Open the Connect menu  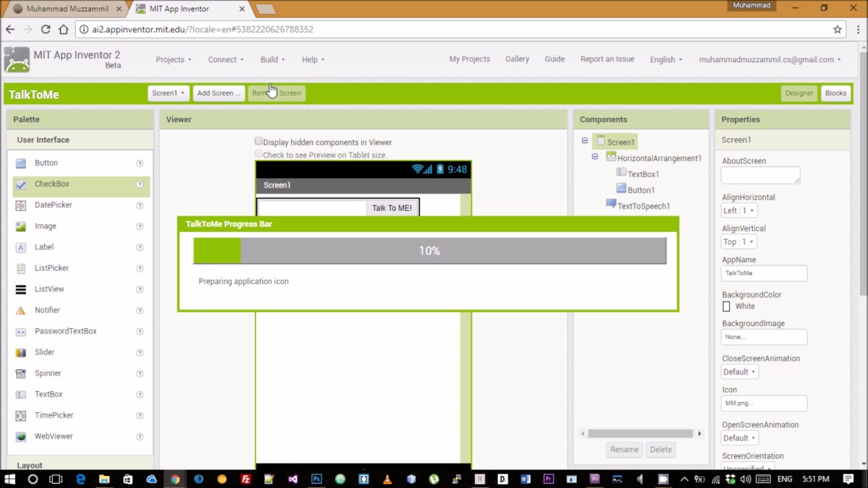click(224, 59)
